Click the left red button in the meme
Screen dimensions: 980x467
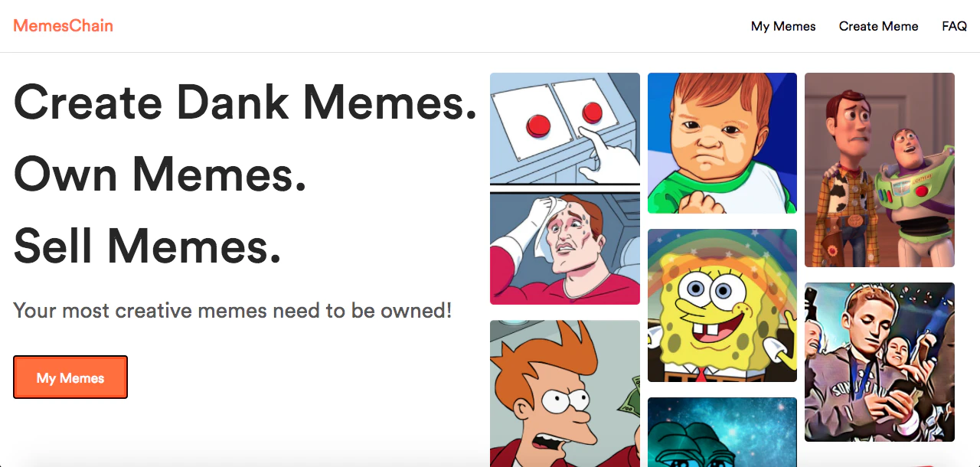[539, 123]
